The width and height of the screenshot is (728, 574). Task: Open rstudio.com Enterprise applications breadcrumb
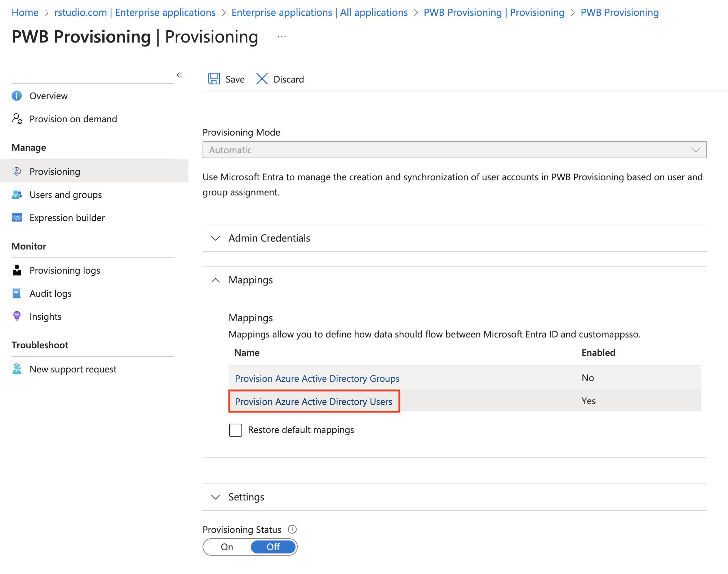(135, 12)
